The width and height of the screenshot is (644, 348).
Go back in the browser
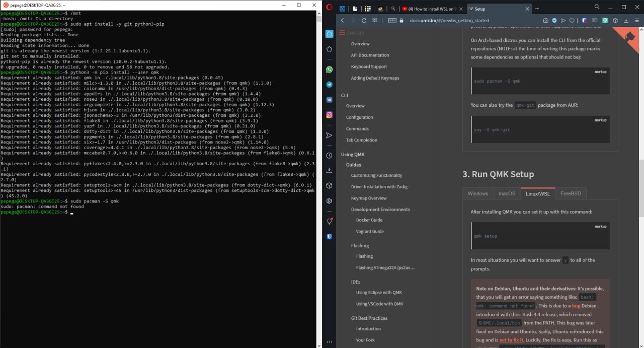pyautogui.click(x=343, y=21)
